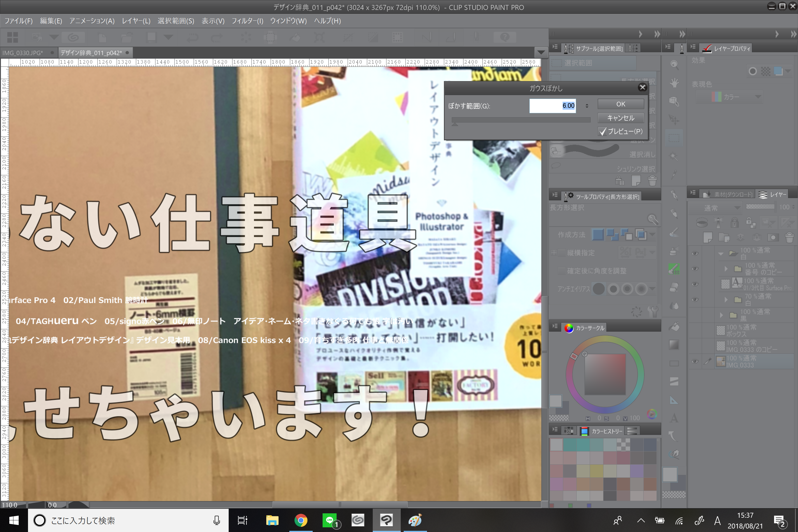Toggle Set as reference layer lighthouse icon
The width and height of the screenshot is (798, 532).
(718, 223)
